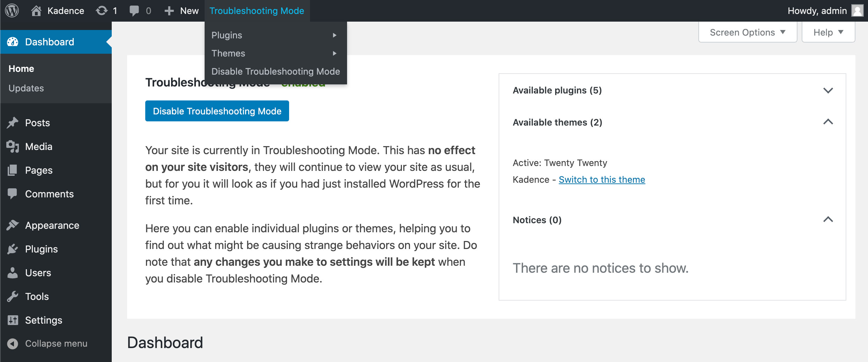Click the Users person icon
The width and height of the screenshot is (868, 362).
pos(13,273)
